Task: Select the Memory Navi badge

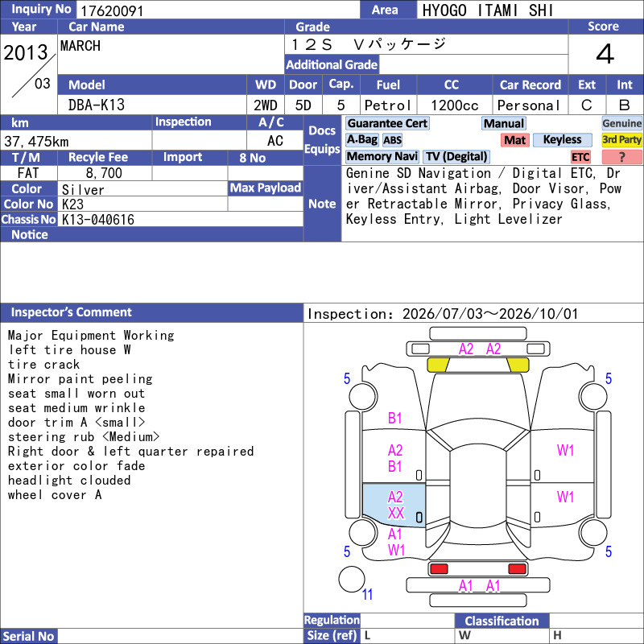Action: pyautogui.click(x=382, y=156)
